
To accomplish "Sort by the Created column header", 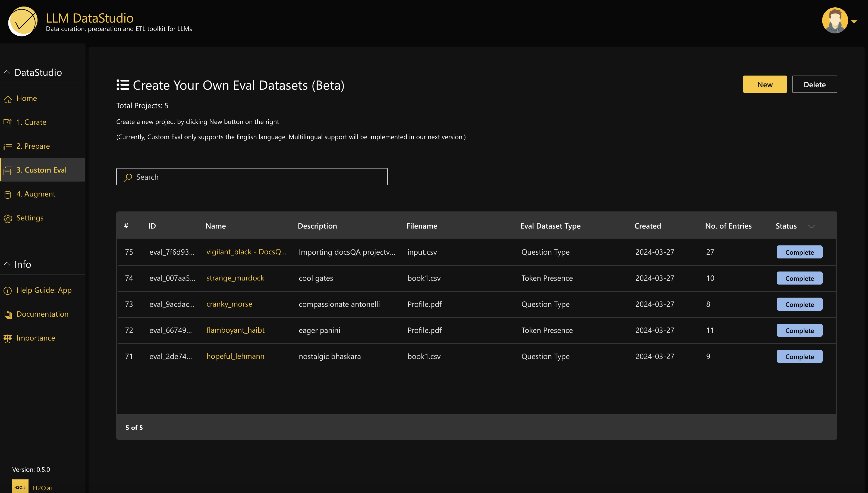I will point(647,226).
